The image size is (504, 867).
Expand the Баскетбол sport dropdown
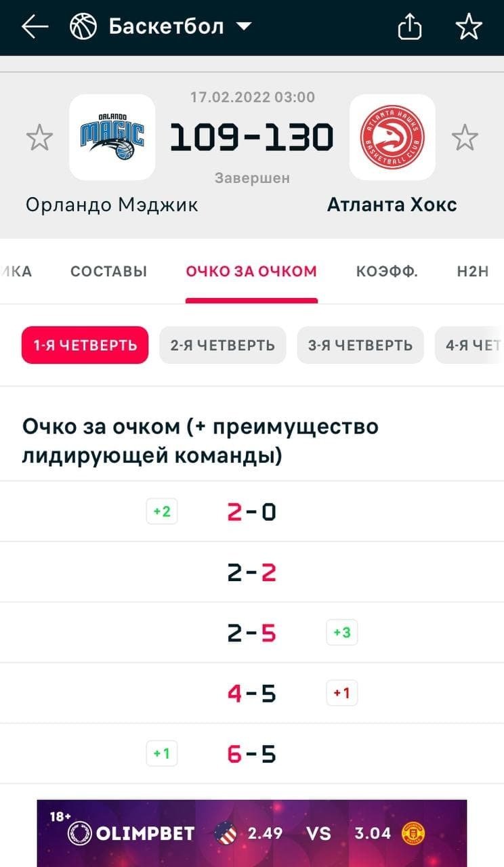(x=243, y=27)
